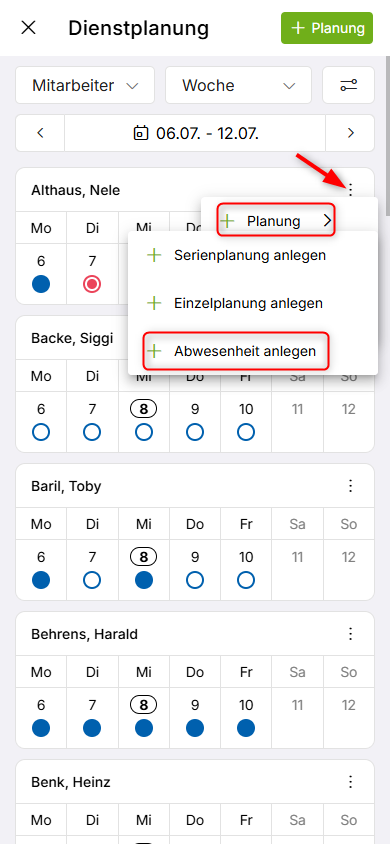Choose Abwesenheit anlegen menu item

pos(236,351)
